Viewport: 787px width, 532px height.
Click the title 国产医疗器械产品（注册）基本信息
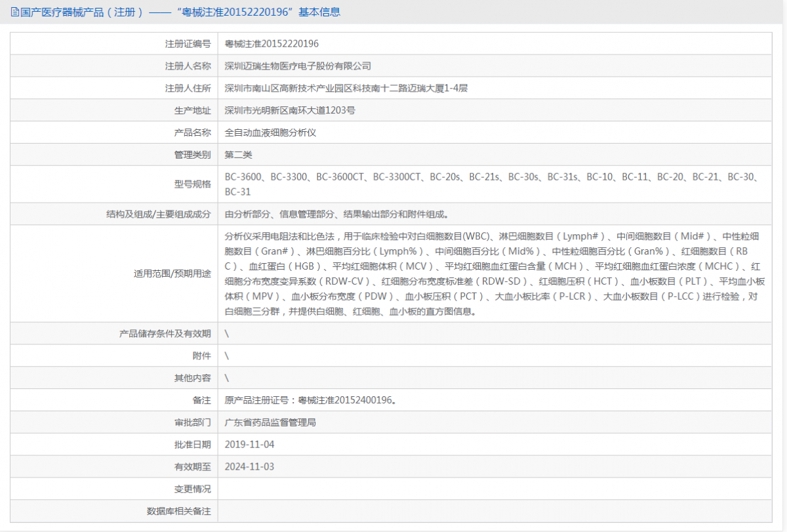pos(180,12)
